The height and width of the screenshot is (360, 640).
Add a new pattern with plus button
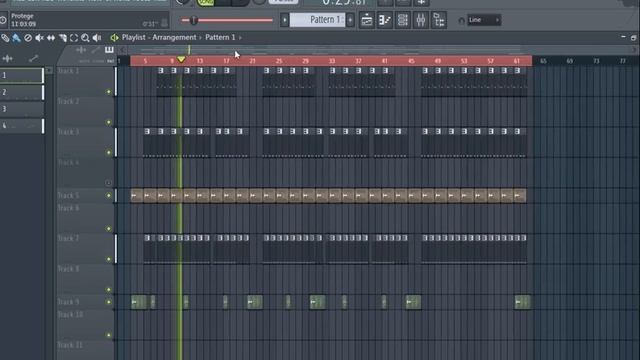pyautogui.click(x=350, y=20)
